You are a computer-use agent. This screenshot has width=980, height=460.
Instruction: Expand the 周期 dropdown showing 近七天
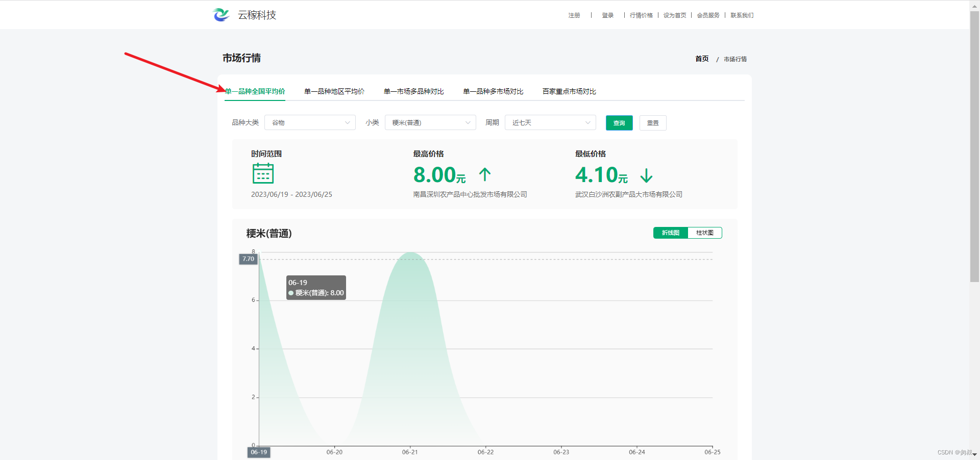pyautogui.click(x=550, y=122)
